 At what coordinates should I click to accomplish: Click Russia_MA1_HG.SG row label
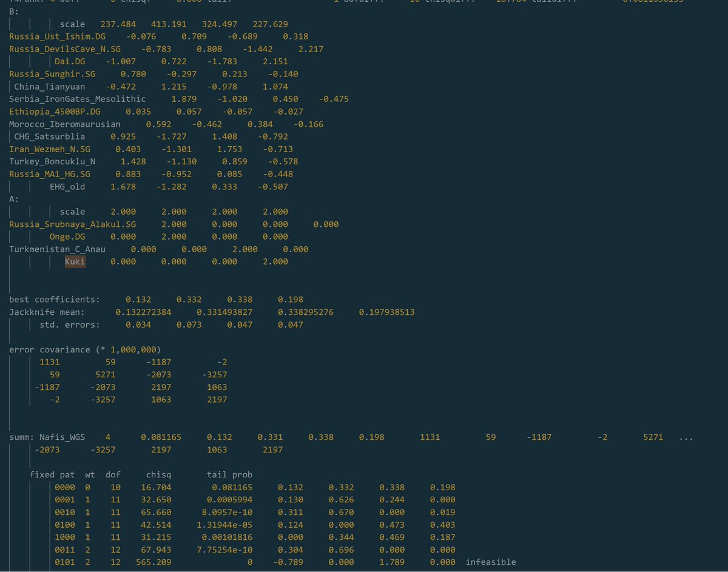(50, 174)
